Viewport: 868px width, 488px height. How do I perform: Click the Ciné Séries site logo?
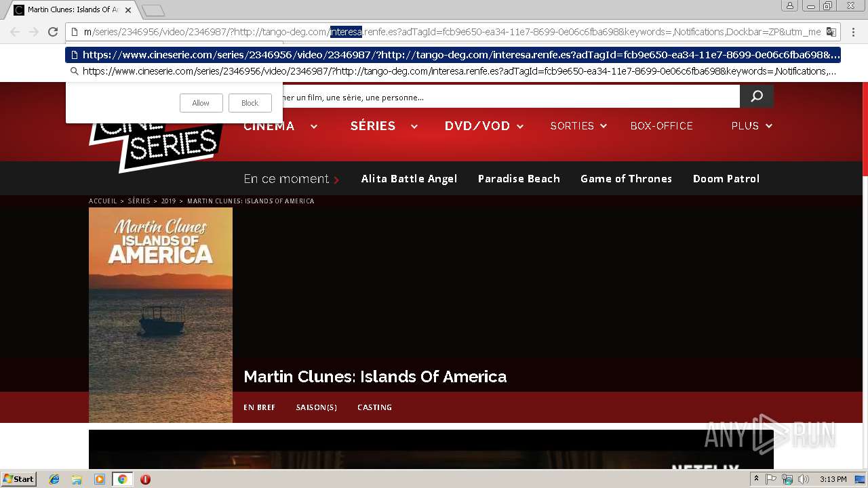[156, 144]
